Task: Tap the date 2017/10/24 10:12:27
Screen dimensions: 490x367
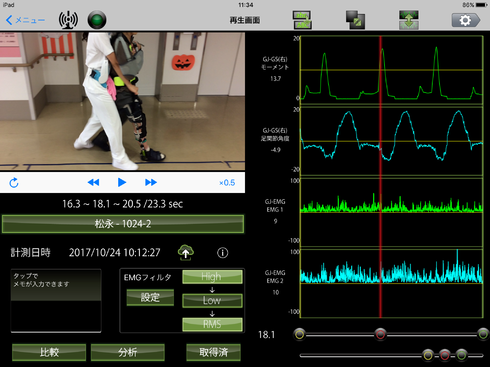Action: coord(115,253)
